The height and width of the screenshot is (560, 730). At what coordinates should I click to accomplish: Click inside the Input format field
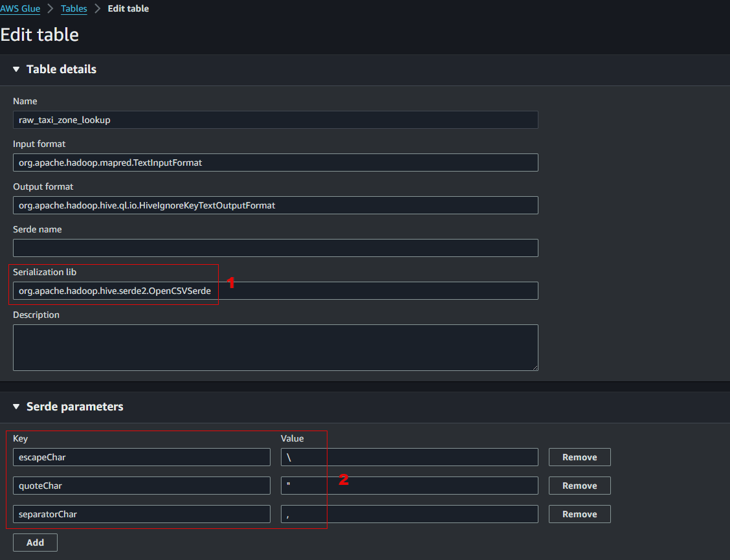275,162
